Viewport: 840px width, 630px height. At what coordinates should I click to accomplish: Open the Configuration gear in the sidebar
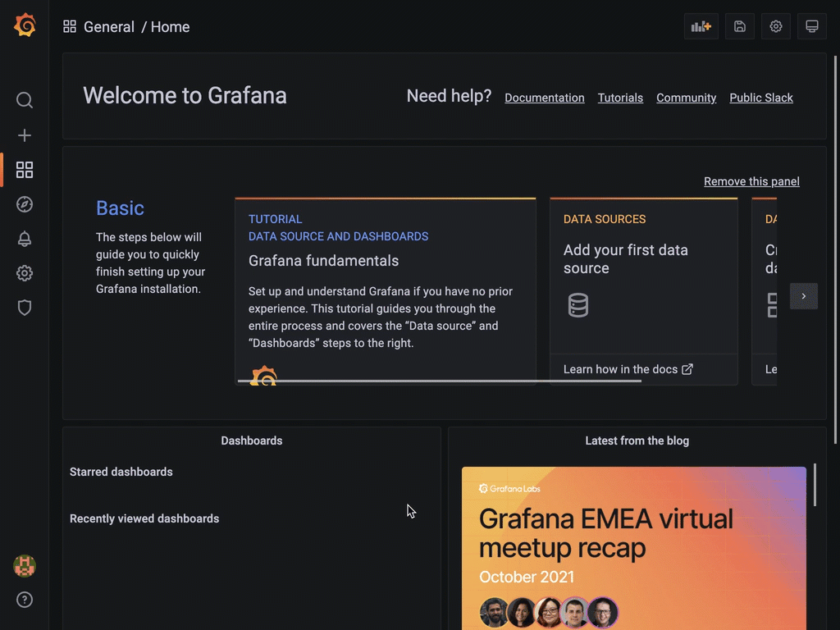coord(24,273)
